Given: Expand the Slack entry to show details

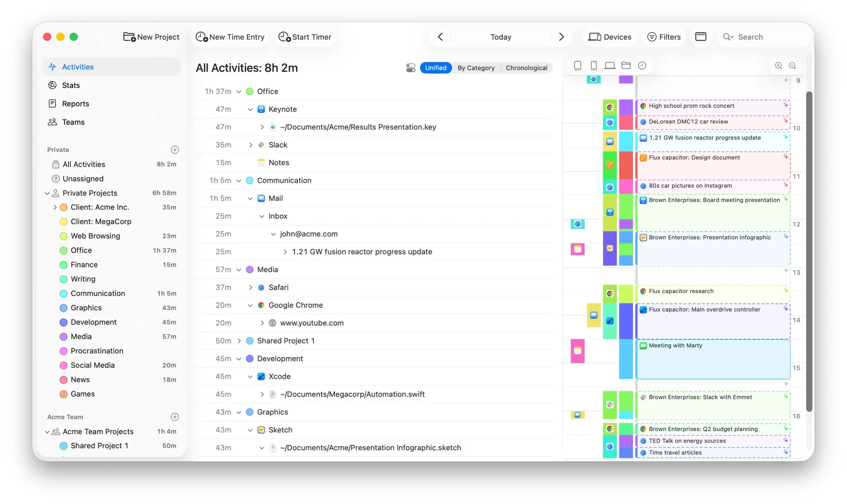Looking at the screenshot, I should (x=250, y=144).
